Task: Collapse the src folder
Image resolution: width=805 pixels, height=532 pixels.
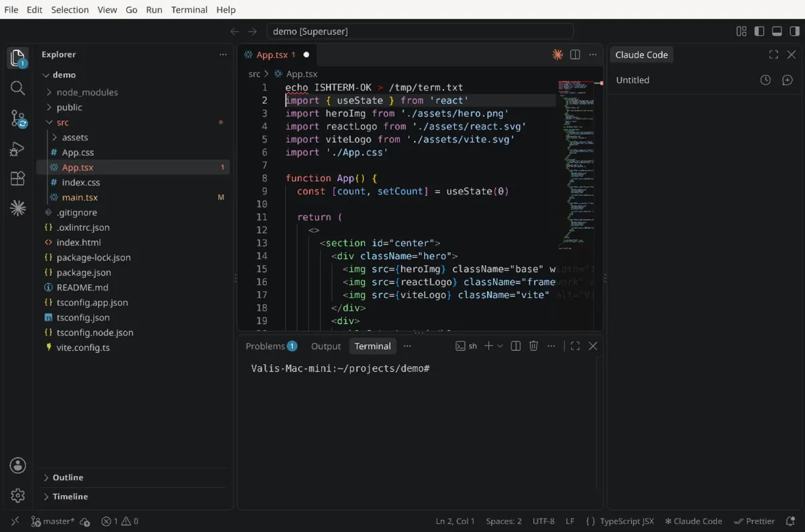Action: 49,123
